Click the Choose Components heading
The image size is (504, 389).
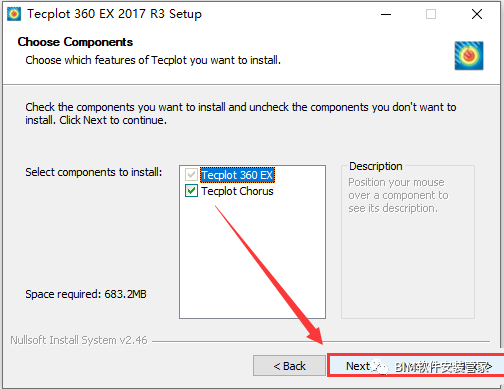tap(75, 42)
